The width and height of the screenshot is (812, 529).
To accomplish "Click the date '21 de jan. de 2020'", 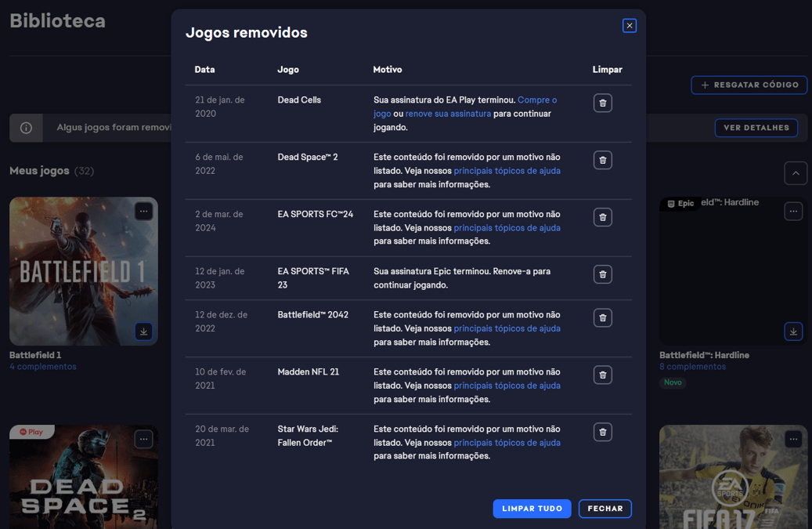I will [219, 107].
